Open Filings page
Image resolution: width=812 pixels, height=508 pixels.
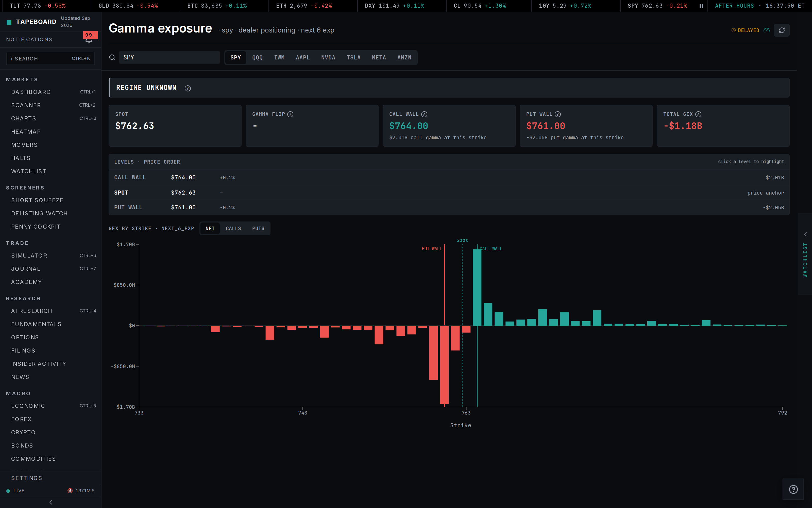[x=51, y=351]
